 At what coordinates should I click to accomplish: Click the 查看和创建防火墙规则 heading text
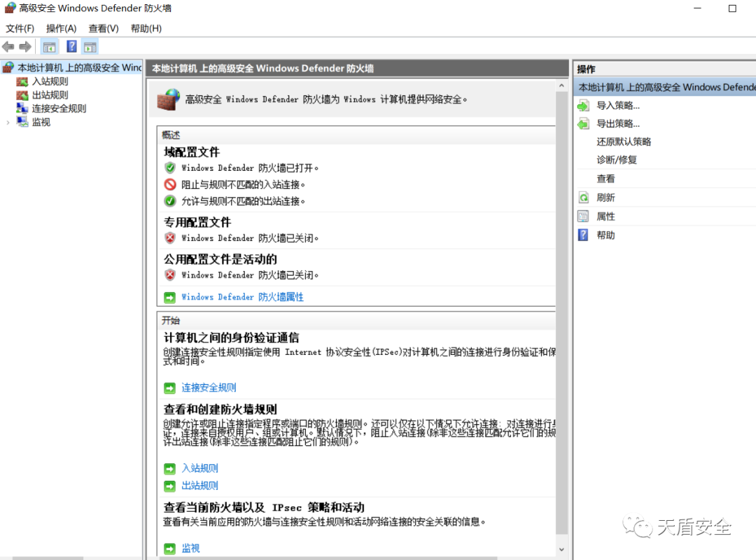click(x=220, y=409)
